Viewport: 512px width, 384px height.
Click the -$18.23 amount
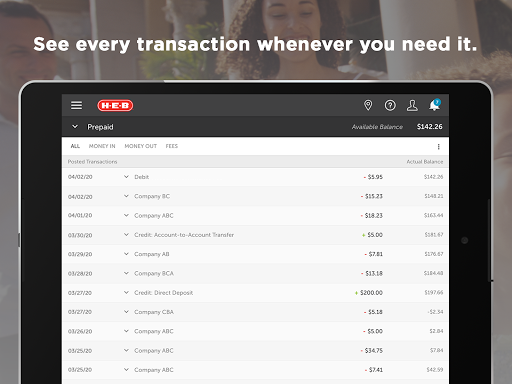pos(372,216)
